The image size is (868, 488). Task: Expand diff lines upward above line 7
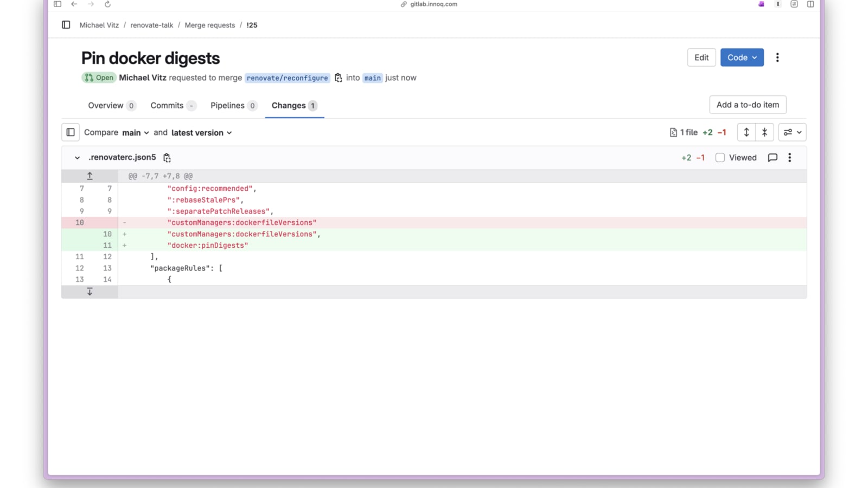[90, 176]
